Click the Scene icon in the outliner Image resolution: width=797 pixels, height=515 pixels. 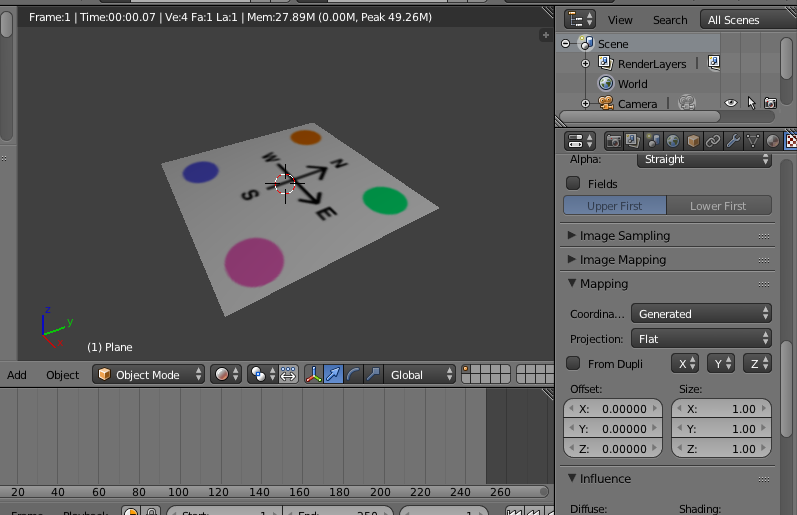tap(587, 44)
